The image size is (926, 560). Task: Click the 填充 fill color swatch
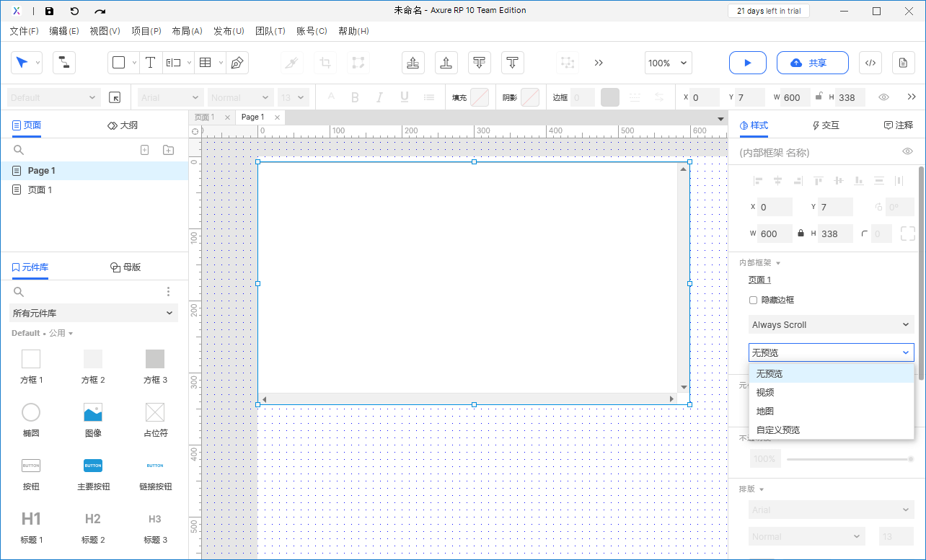(x=480, y=97)
